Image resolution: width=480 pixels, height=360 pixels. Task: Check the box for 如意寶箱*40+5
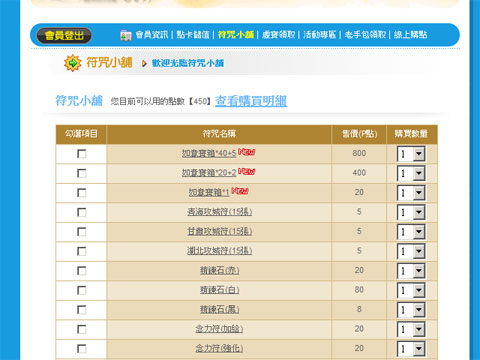pos(81,154)
